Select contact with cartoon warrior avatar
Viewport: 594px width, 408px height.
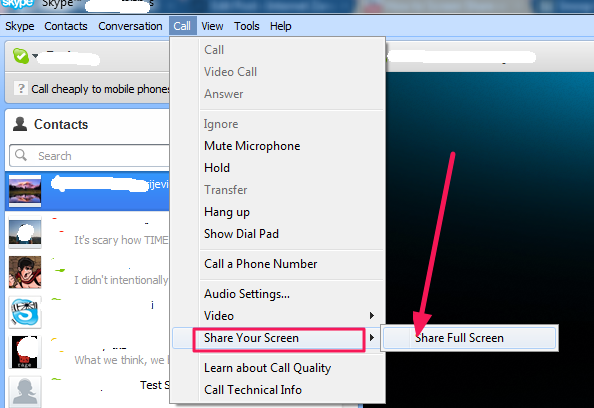(x=87, y=272)
